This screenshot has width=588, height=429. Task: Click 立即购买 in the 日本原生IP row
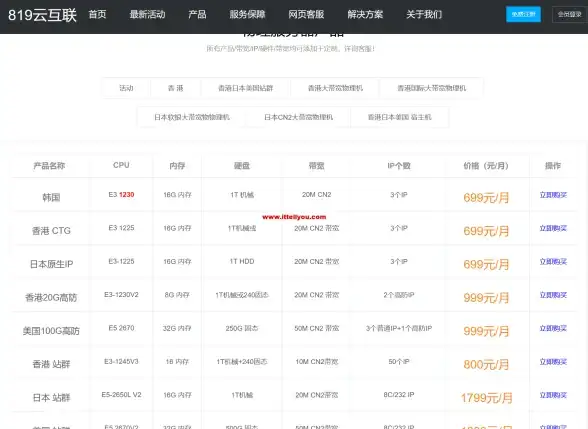[x=553, y=262]
